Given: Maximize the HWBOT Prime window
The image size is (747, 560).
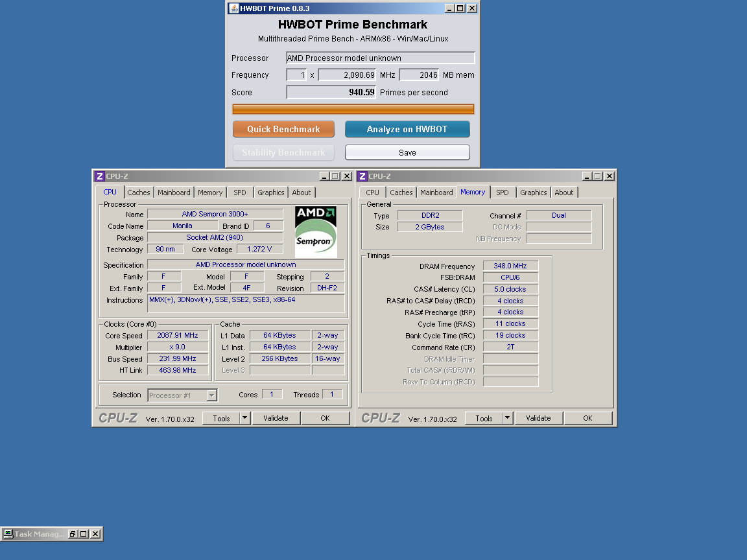Looking at the screenshot, I should (460, 8).
